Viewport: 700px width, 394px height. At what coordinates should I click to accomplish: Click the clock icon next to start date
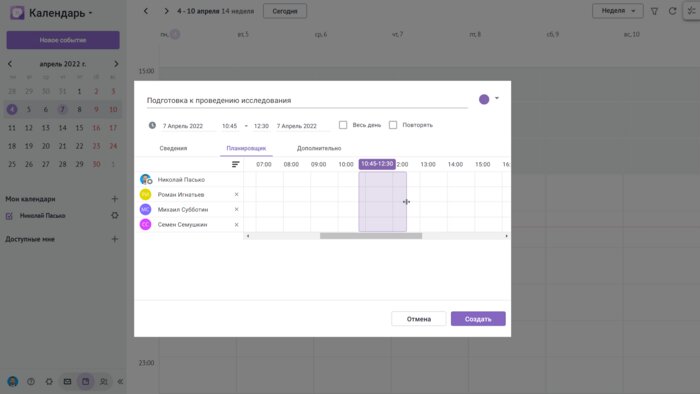click(x=152, y=125)
